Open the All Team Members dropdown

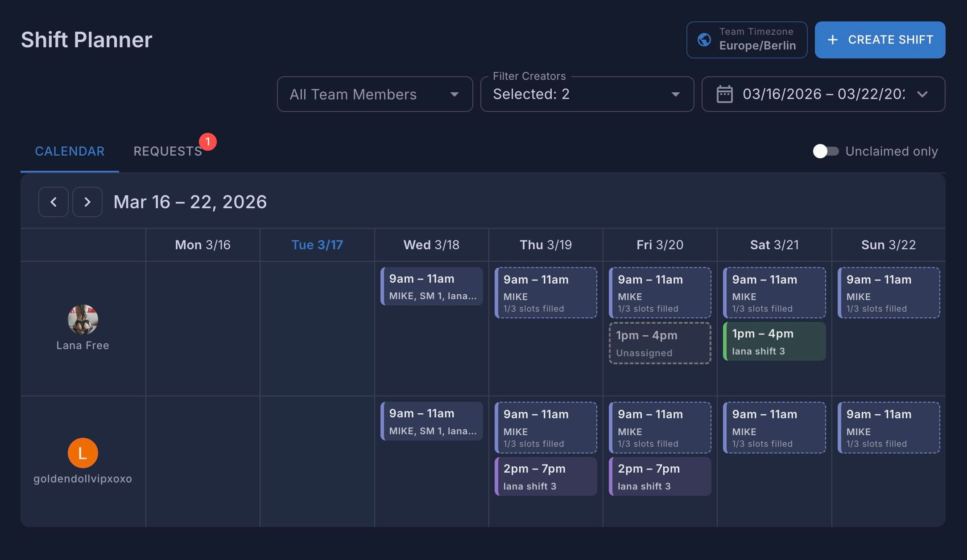coord(375,94)
